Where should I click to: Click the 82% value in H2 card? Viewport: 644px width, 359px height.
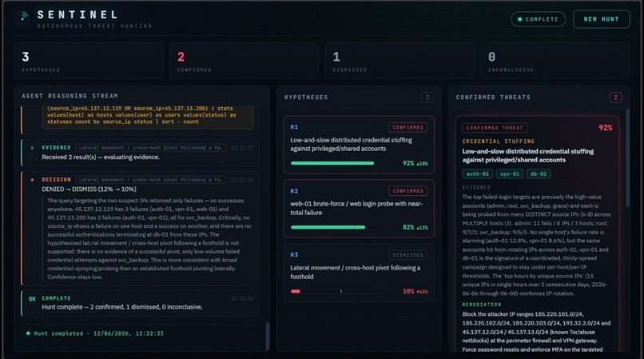408,227
